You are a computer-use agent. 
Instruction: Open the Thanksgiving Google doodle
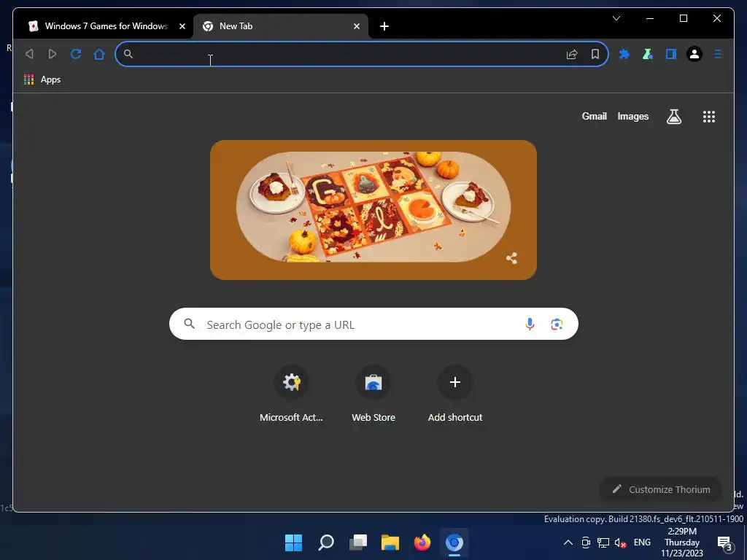pos(373,209)
